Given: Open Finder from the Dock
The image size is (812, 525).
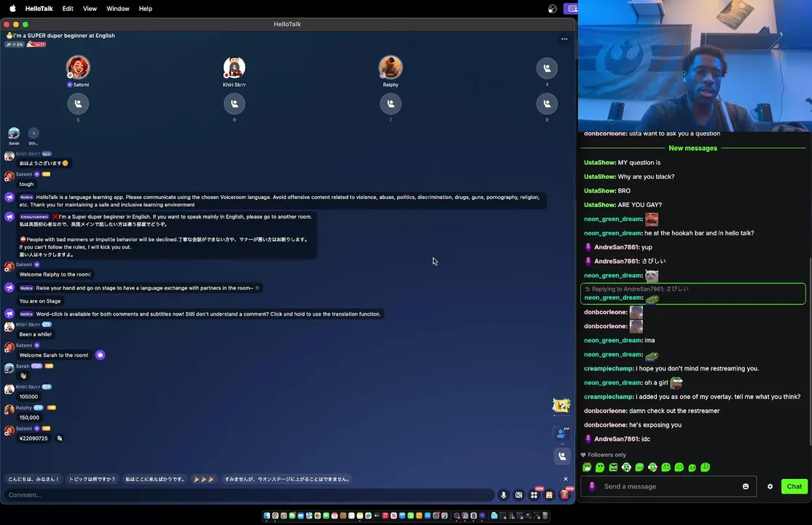Looking at the screenshot, I should tap(267, 516).
